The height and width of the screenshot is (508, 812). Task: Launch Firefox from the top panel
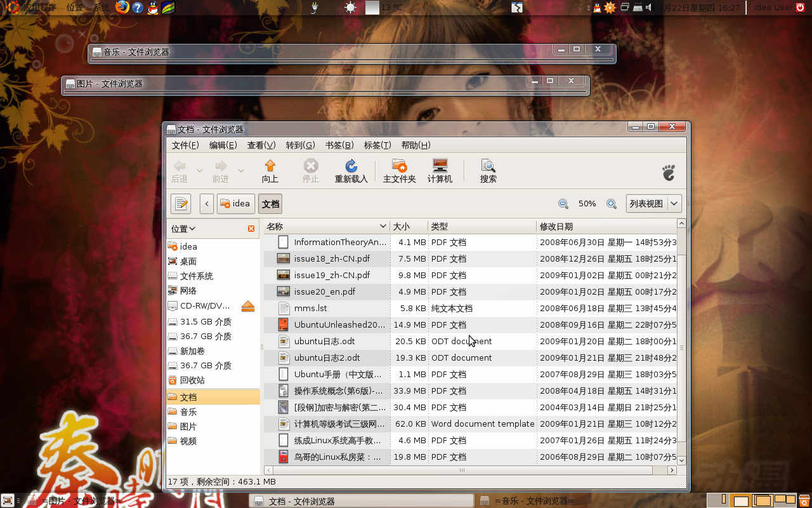122,8
